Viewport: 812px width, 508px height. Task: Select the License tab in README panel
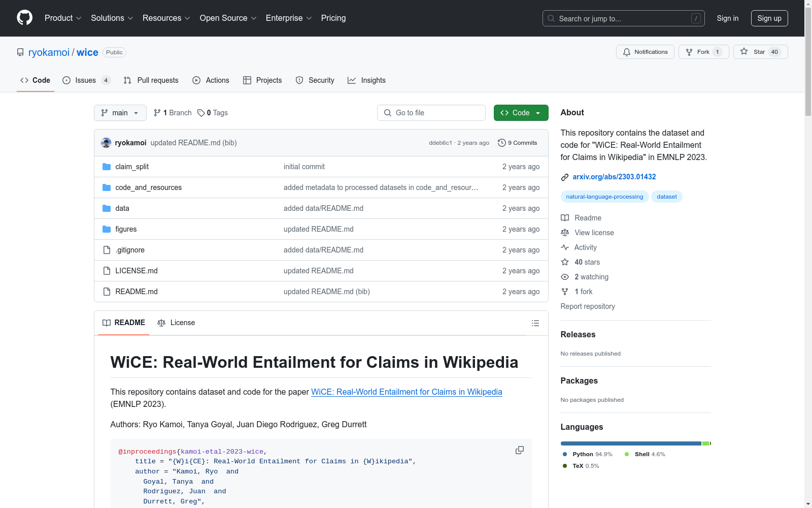pos(176,323)
